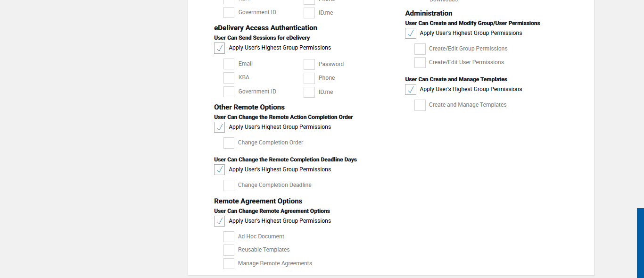
Task: Check the Email box under eDelivery Access Authentication
Action: [229, 64]
